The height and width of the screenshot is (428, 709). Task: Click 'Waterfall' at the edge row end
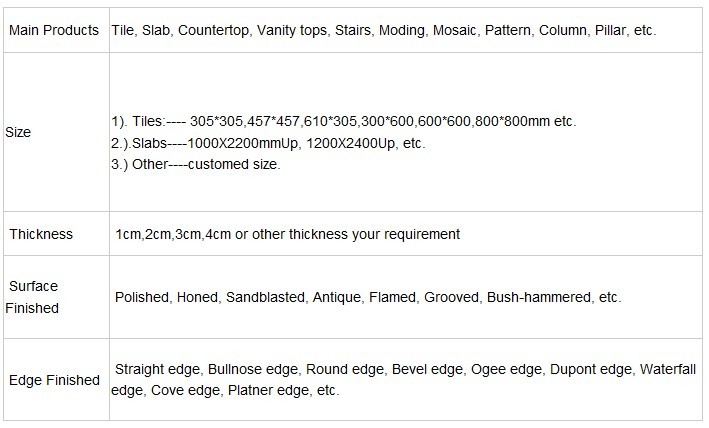[x=667, y=369]
